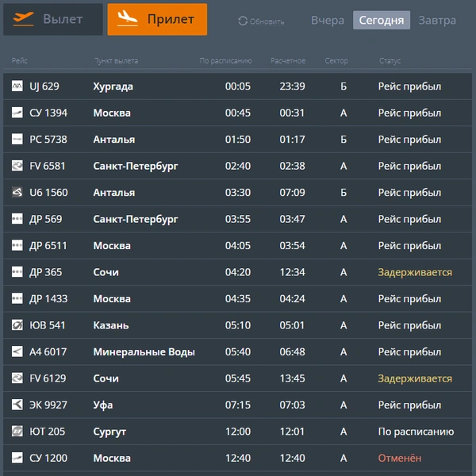Click airline logo for flight СУ 1200
The width and height of the screenshot is (476, 476).
(x=17, y=458)
